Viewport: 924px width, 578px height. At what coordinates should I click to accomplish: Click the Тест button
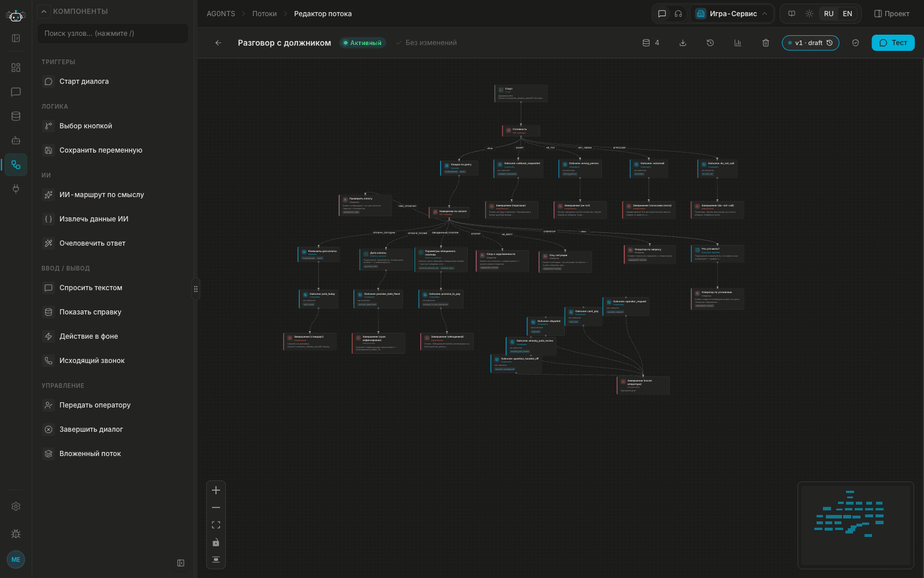click(x=893, y=43)
